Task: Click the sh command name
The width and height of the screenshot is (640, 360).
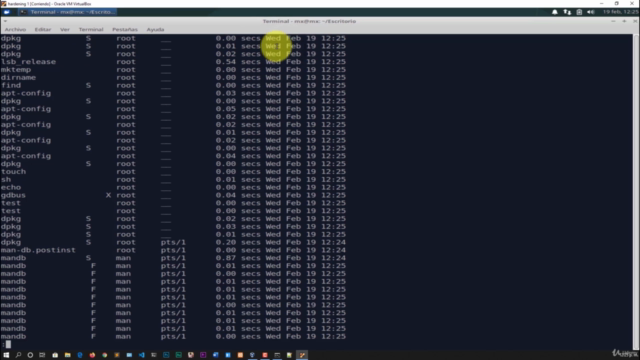Action: [6, 180]
